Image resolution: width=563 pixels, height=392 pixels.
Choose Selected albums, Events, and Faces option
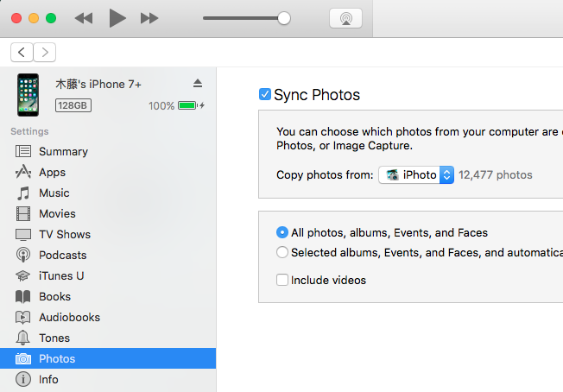click(x=282, y=253)
